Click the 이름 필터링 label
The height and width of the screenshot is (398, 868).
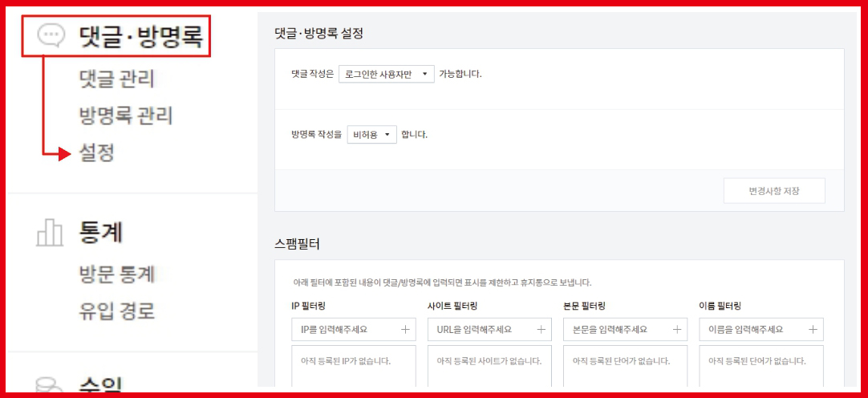coord(720,306)
